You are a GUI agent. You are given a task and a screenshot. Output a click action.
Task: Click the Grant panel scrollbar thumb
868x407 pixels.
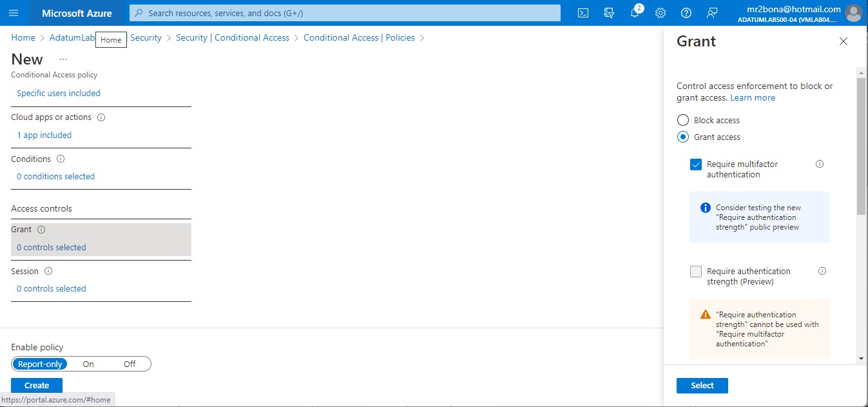861,146
